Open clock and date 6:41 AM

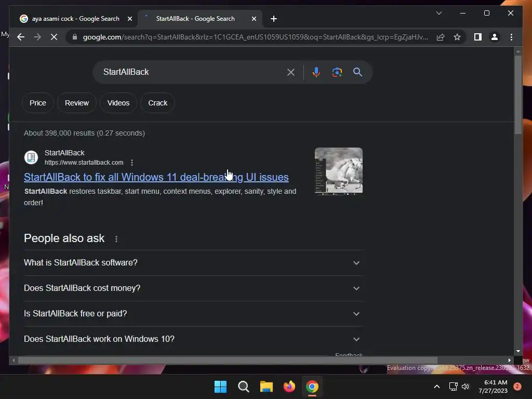[x=493, y=387]
